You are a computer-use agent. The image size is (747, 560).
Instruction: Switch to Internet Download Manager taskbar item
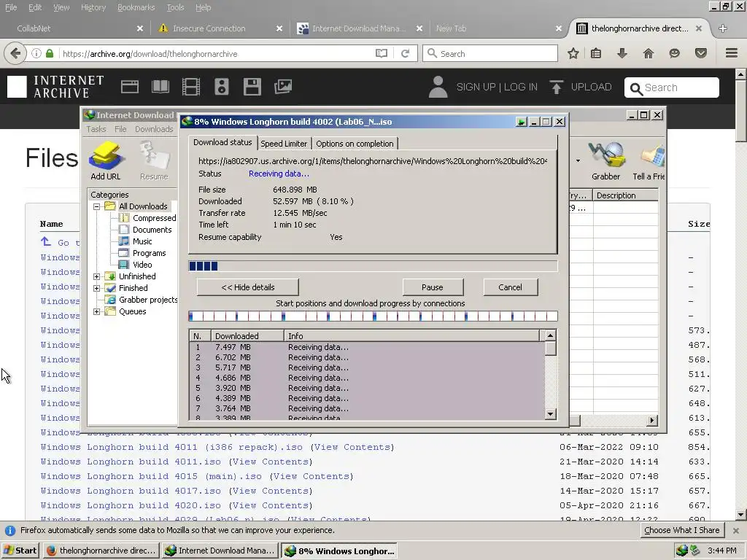(x=220, y=551)
